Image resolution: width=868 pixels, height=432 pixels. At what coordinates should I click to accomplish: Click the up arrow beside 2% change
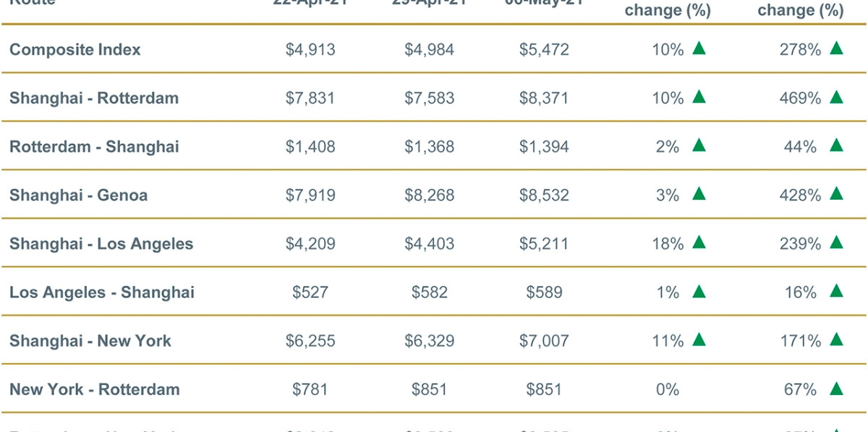click(698, 145)
